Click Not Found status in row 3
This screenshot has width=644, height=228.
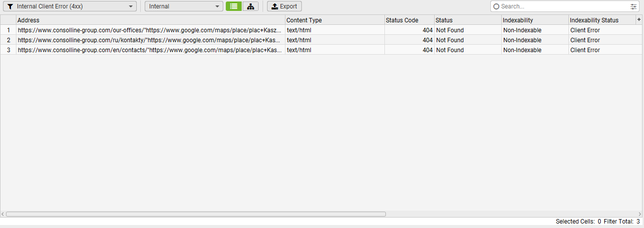point(468,50)
